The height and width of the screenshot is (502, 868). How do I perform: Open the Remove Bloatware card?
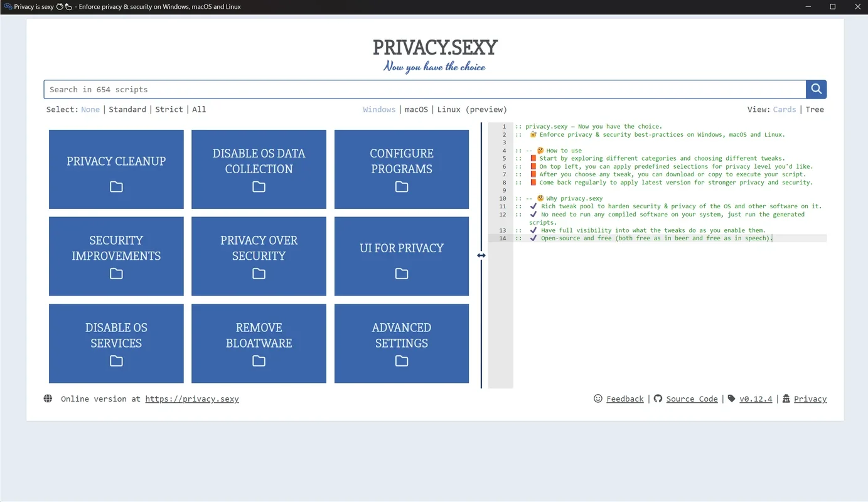click(x=259, y=343)
